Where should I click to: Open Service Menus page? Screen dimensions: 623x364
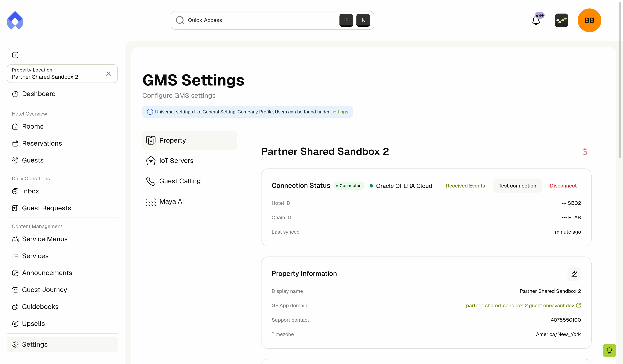[x=62, y=239]
